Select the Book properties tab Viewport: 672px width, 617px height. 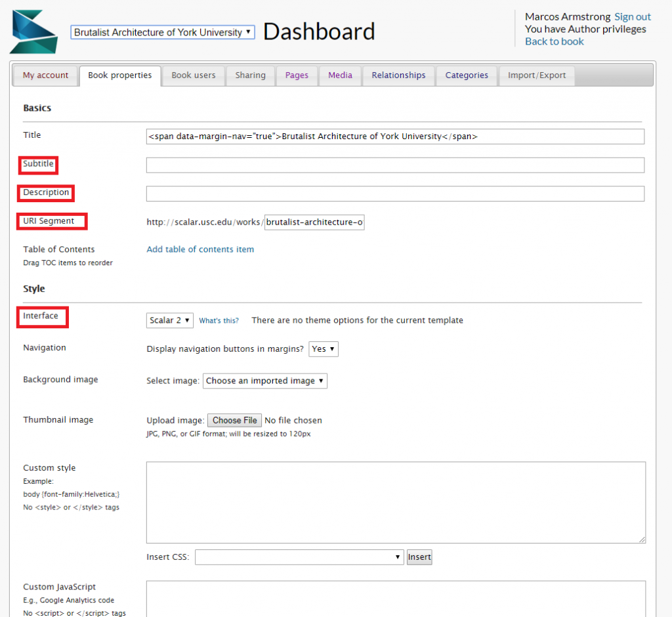120,75
